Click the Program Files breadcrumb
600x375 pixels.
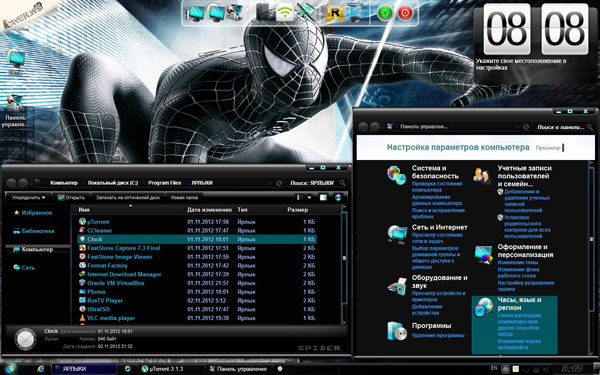(165, 183)
